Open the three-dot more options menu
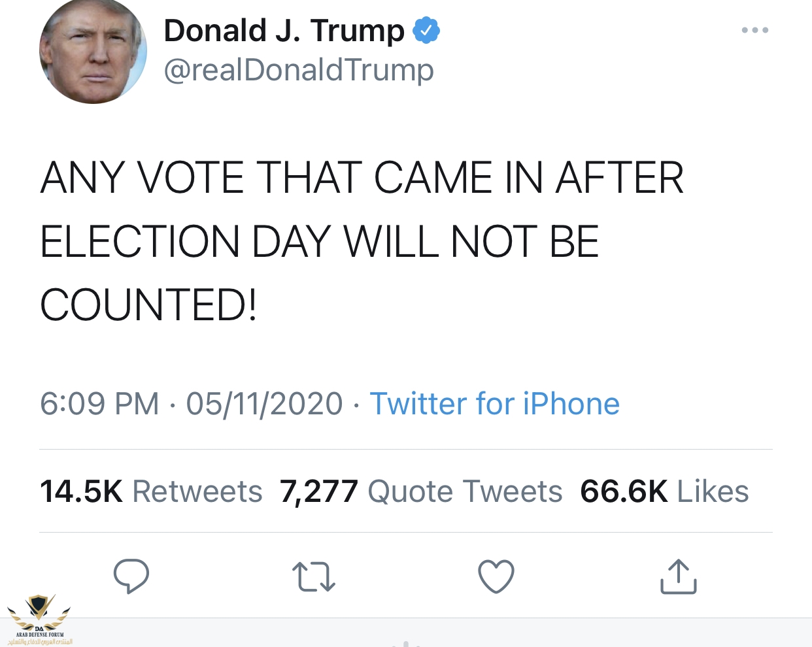 coord(755,30)
